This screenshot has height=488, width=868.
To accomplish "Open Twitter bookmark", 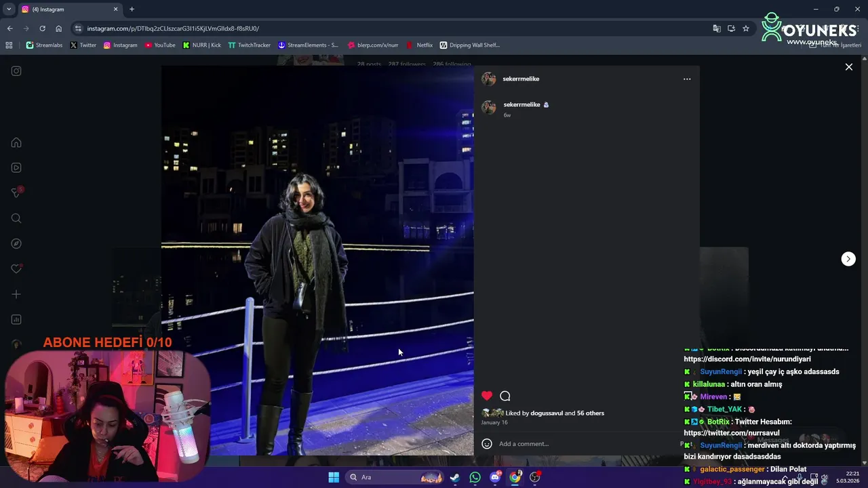I will (83, 45).
